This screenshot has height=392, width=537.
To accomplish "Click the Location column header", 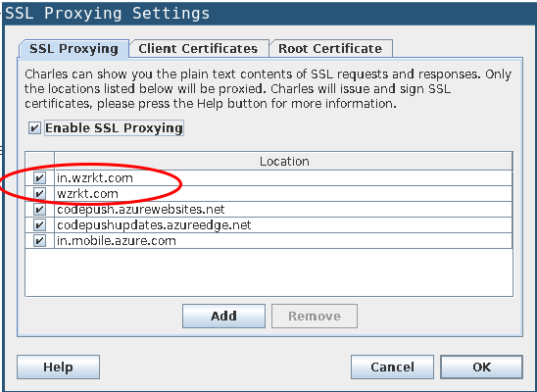I will [283, 162].
